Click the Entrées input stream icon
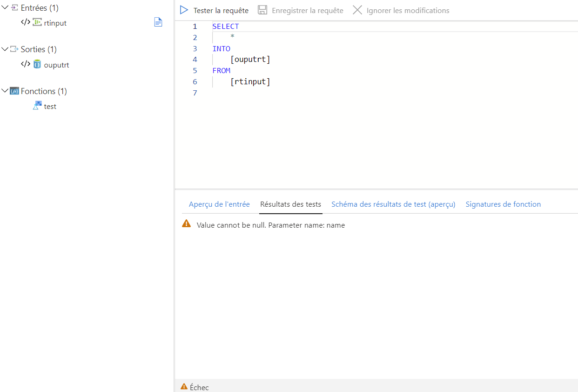 [x=14, y=7]
